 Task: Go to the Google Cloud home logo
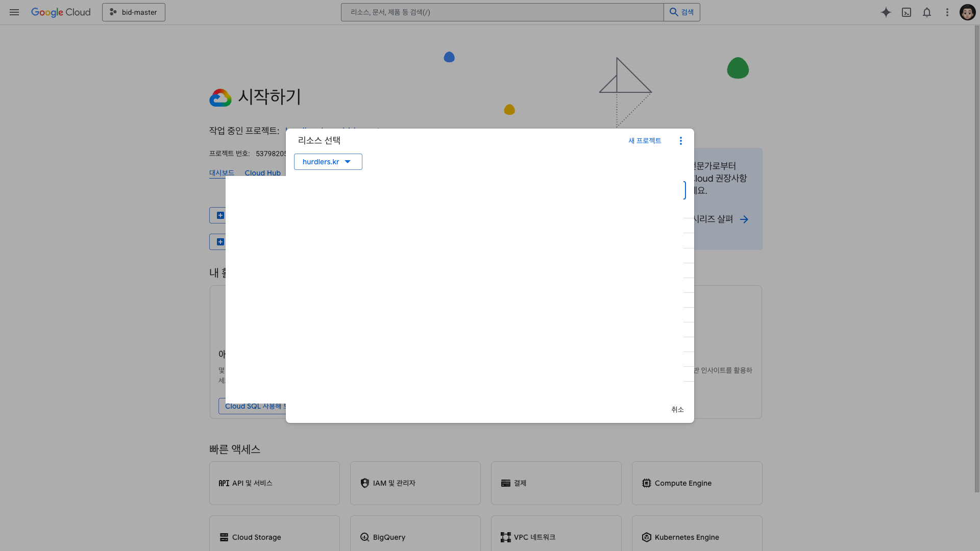tap(61, 12)
